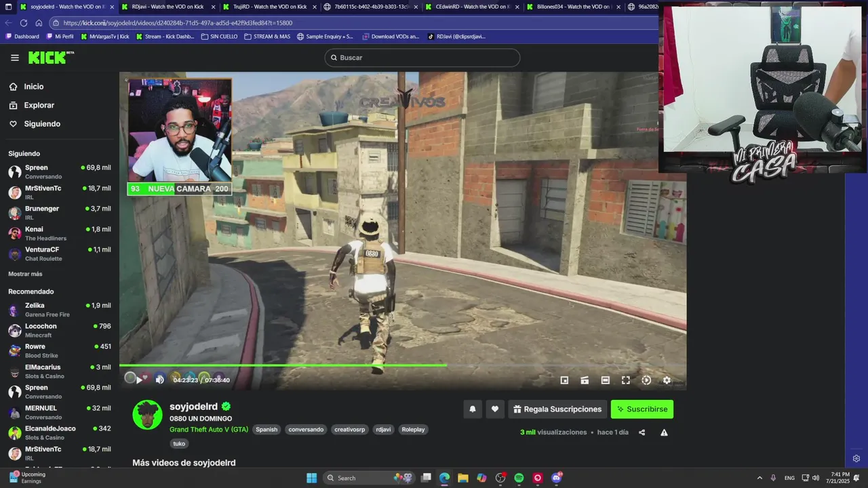Open Discord from the taskbar
The height and width of the screenshot is (488, 868).
[557, 478]
